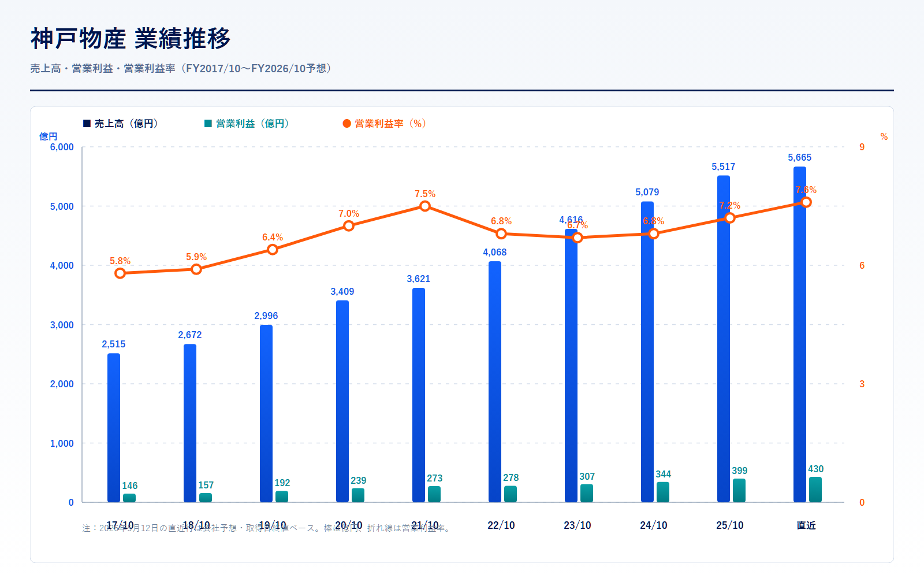Toggle the 営業利益率（%）legend label

coord(390,124)
